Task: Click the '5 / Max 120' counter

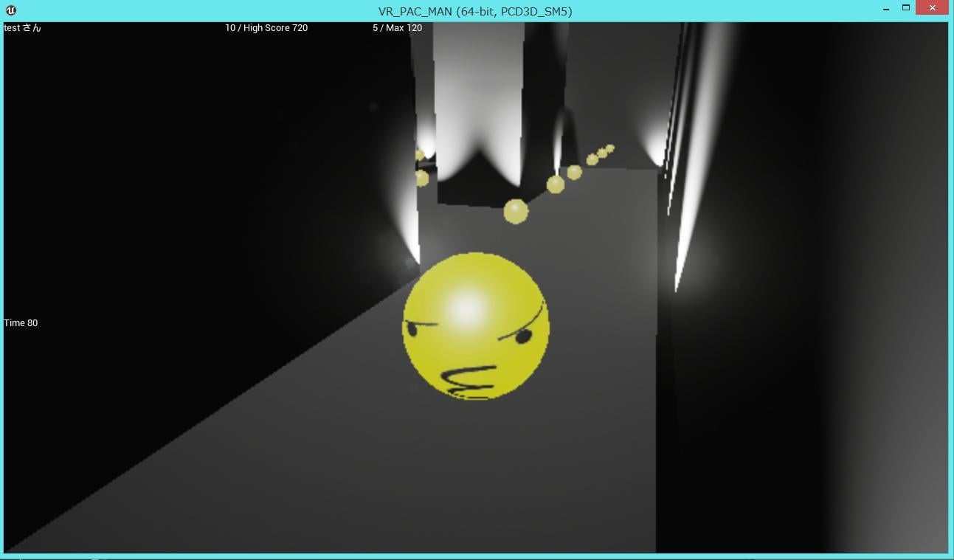Action: pos(398,28)
